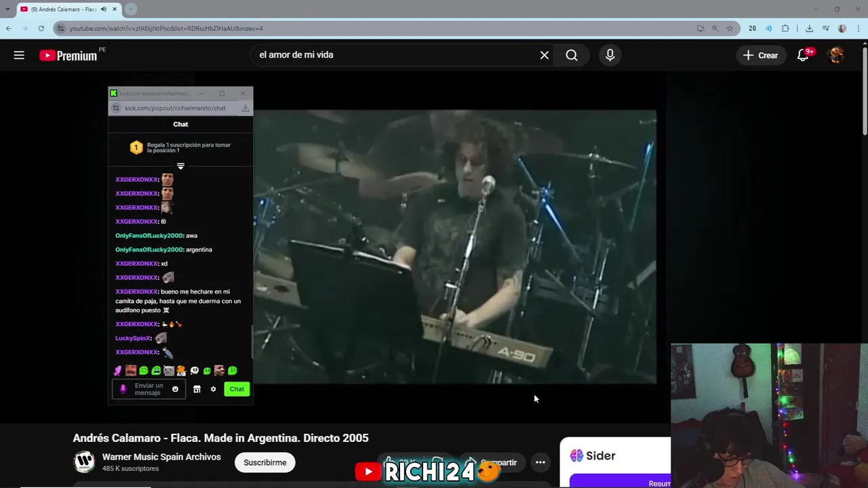Pick the first pink quick emote

point(118,371)
